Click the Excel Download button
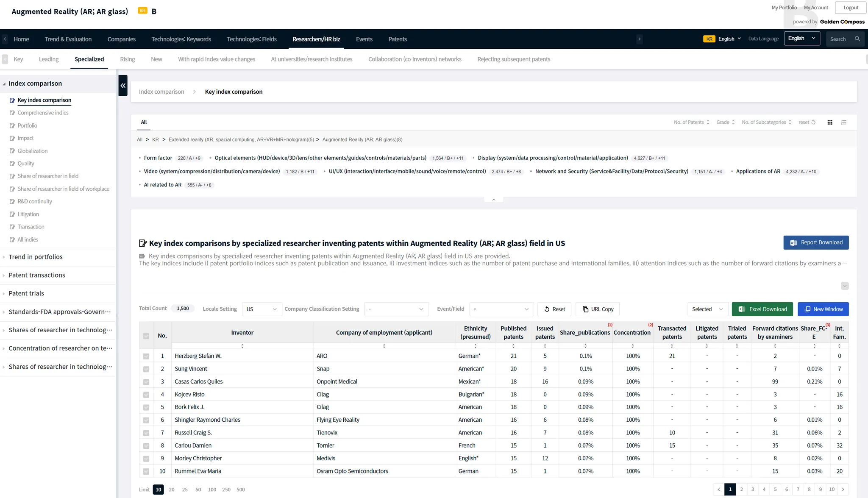Screen dimensions: 868x498 tap(762, 309)
